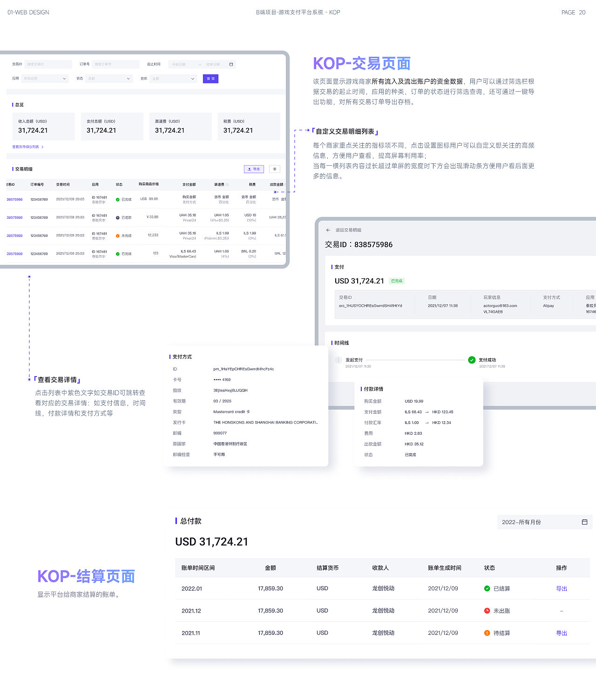Click the src_1HUSYOCHREsGwrrdSH4fHtYd transaction ID value
The image size is (596, 700).
371,306
